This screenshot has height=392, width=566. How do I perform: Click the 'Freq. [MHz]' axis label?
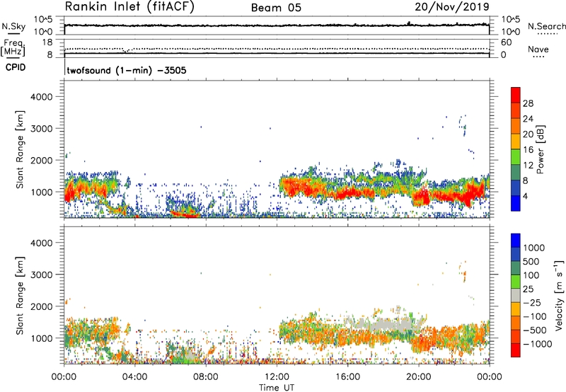(13, 48)
